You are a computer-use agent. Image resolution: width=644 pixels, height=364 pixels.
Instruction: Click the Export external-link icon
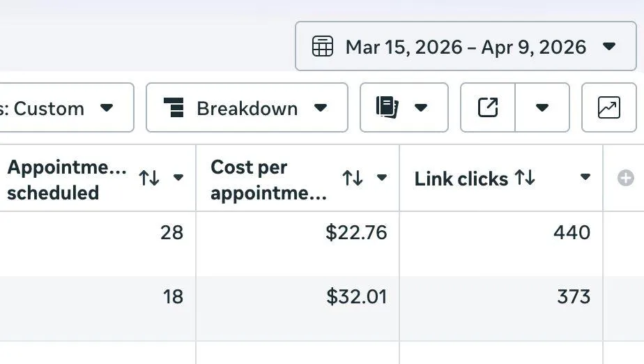point(488,108)
